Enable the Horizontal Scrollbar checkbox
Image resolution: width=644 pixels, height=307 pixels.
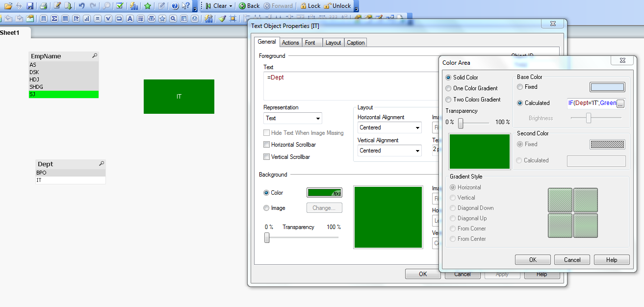pyautogui.click(x=267, y=145)
